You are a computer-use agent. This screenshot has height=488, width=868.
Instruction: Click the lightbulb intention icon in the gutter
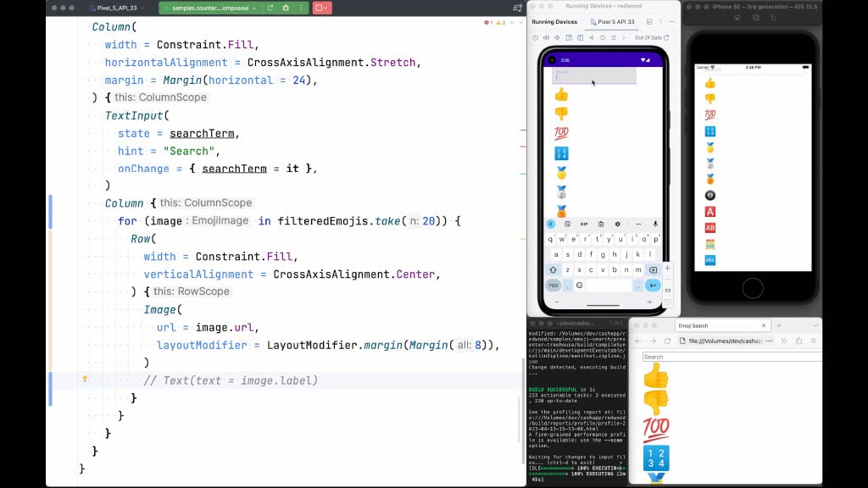pos(85,379)
